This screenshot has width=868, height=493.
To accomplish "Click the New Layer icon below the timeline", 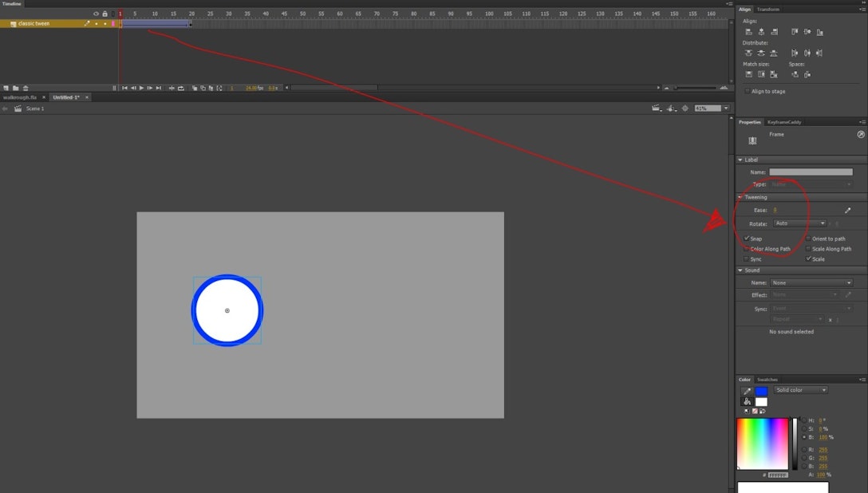I will pos(6,88).
